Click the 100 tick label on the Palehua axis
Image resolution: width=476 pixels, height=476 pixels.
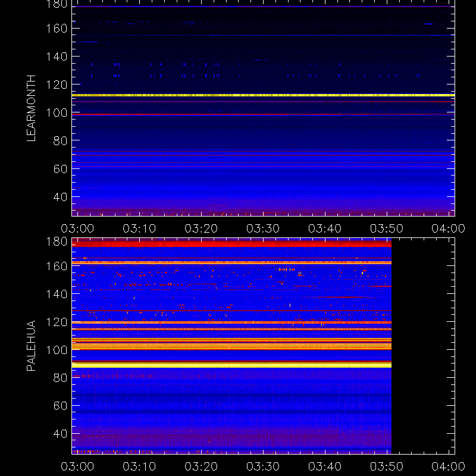click(x=57, y=350)
